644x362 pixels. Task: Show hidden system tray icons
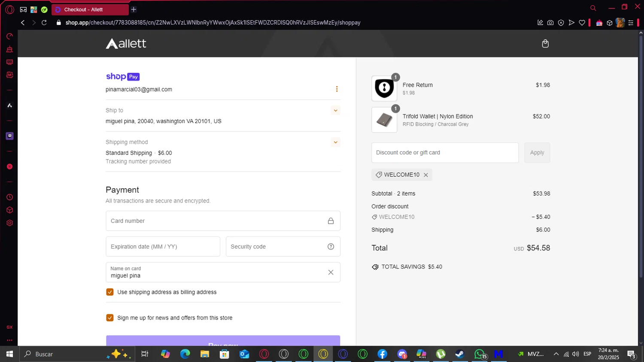click(556, 354)
